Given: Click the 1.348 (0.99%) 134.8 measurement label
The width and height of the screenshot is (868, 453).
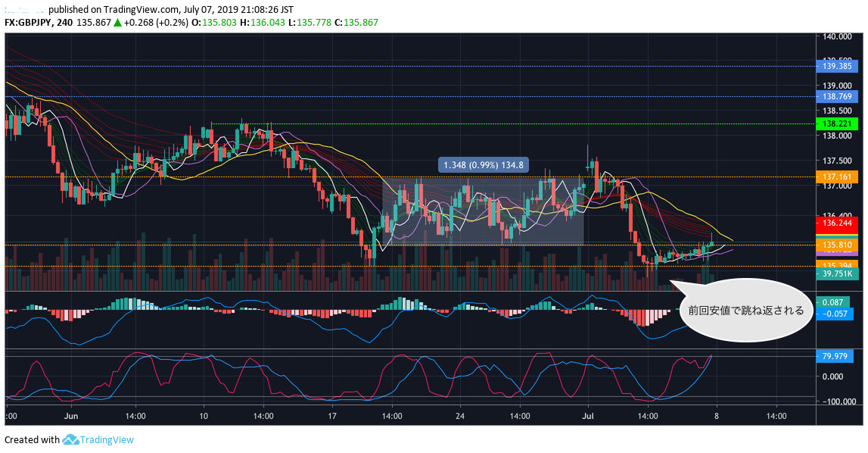Looking at the screenshot, I should 484,164.
